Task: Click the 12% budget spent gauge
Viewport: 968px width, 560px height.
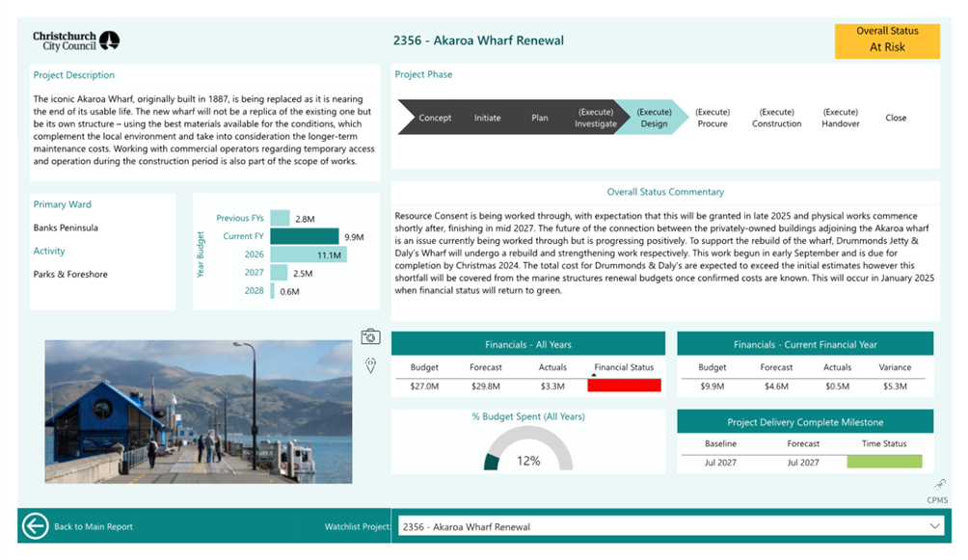Action: [x=528, y=449]
